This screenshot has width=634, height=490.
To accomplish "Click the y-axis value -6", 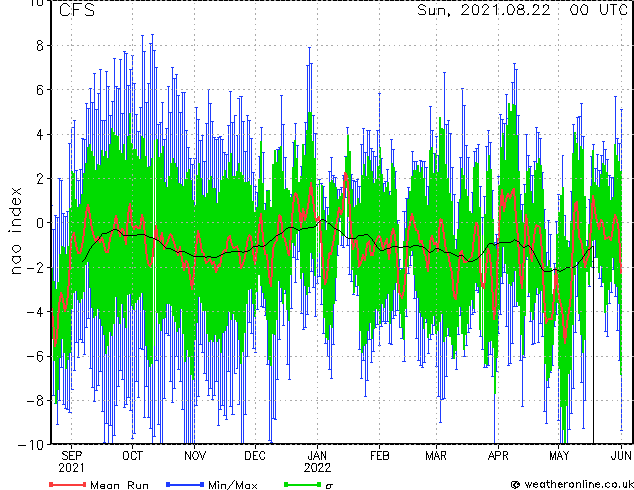I will coord(35,356).
